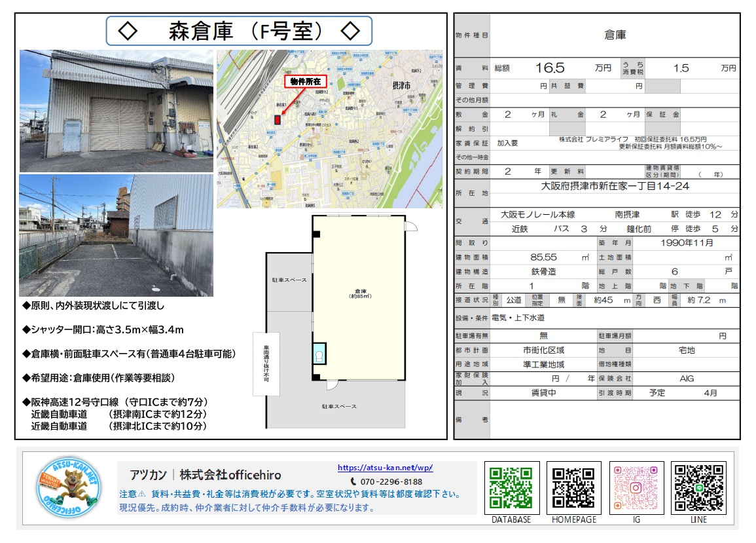The height and width of the screenshot is (543, 756).
Task: Select the Instagram QR icon labeled IG
Action: 637,488
